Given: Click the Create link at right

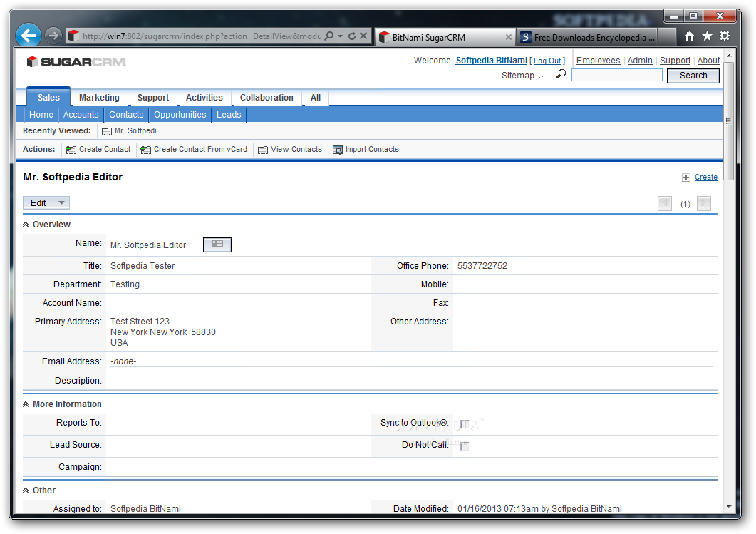Looking at the screenshot, I should (x=706, y=177).
